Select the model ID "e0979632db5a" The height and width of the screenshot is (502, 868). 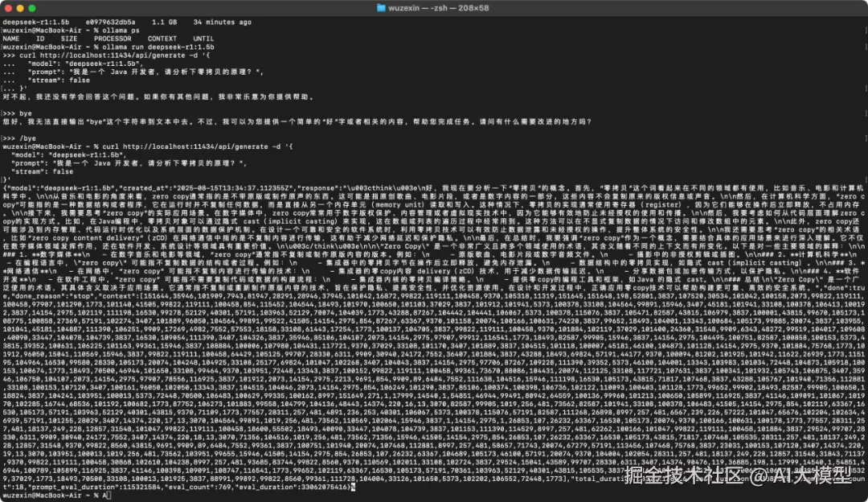coord(110,23)
